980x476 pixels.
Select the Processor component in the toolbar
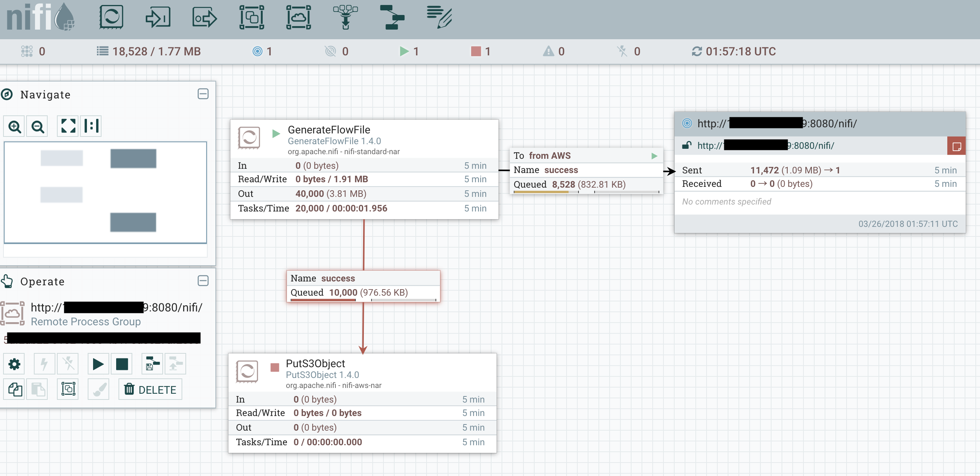pyautogui.click(x=111, y=17)
